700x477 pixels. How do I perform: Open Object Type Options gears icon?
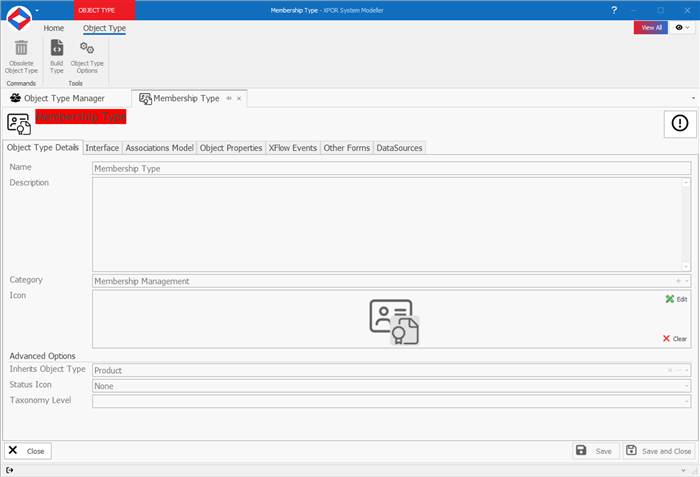(87, 48)
